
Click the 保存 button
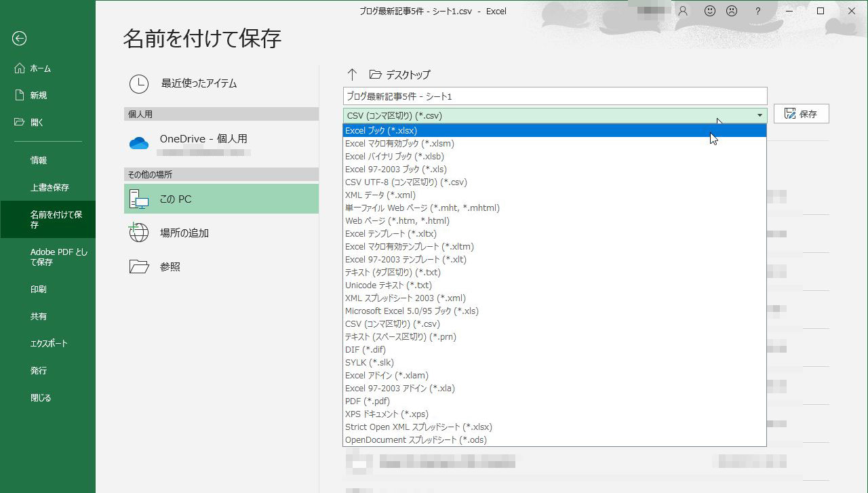[801, 114]
